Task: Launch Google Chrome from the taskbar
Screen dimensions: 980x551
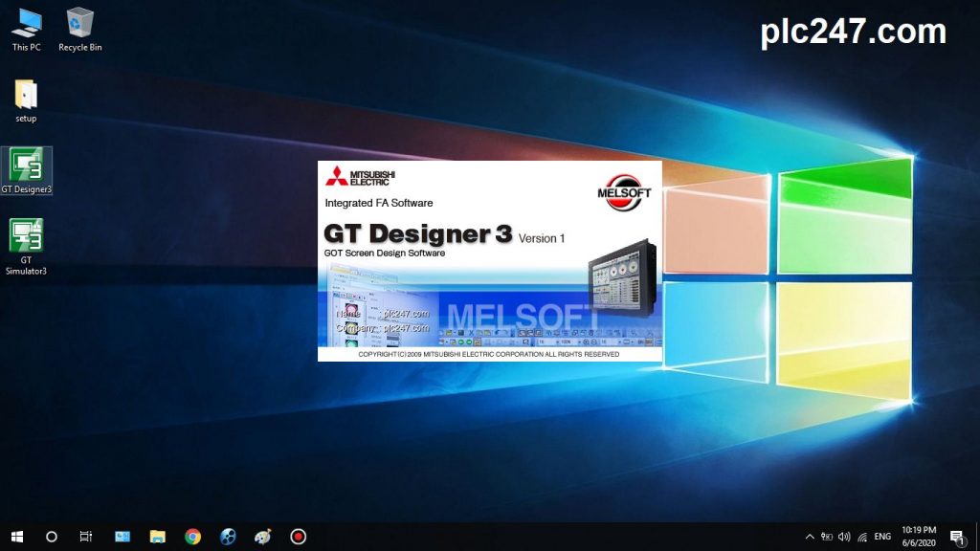Action: (192, 537)
